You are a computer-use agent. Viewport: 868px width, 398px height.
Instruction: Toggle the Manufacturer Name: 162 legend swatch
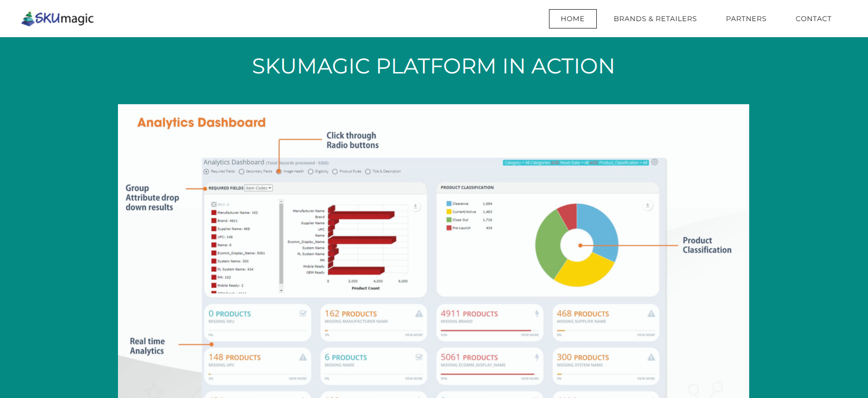pos(213,213)
